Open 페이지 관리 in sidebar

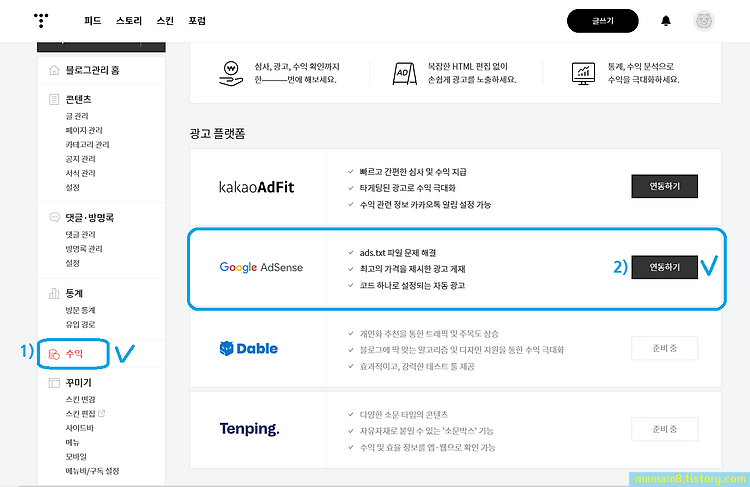84,130
